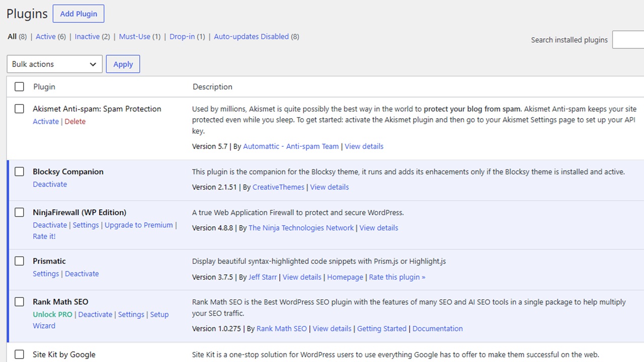View details for Akismet Anti-spam

[x=364, y=146]
